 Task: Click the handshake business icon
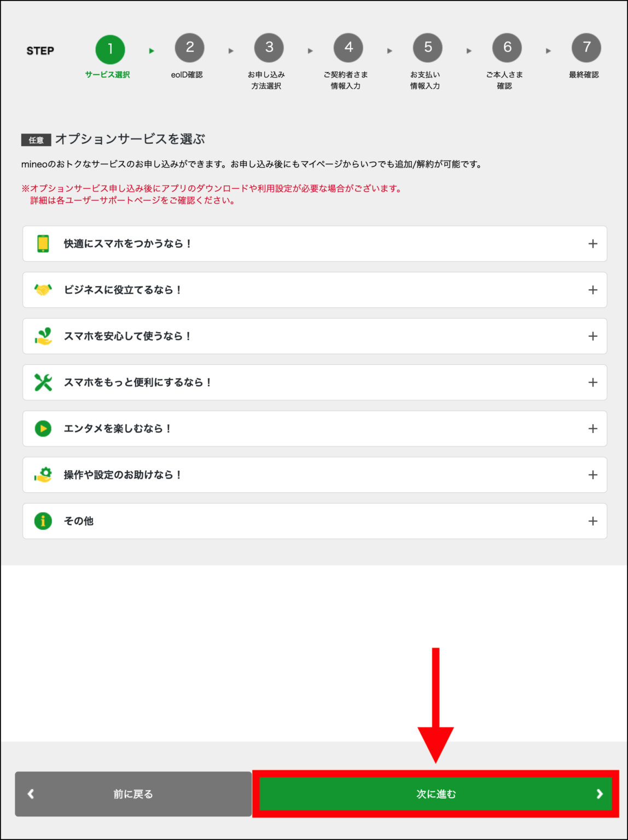coord(43,290)
